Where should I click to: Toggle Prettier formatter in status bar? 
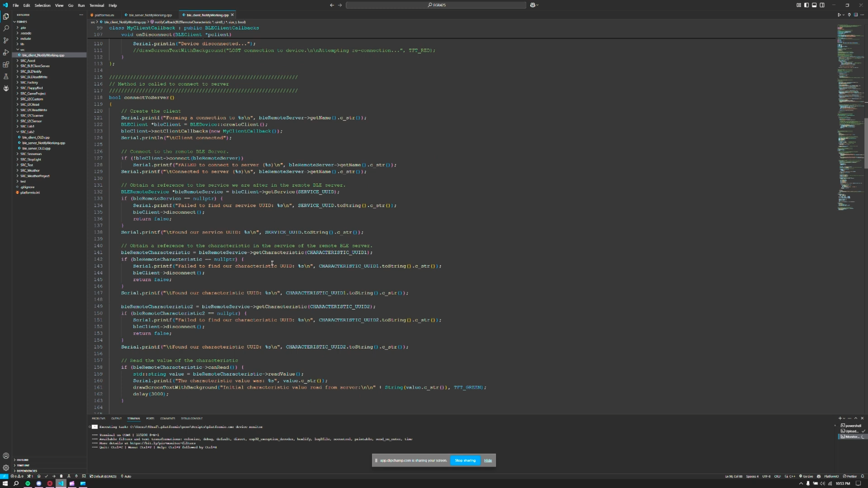[x=850, y=476]
